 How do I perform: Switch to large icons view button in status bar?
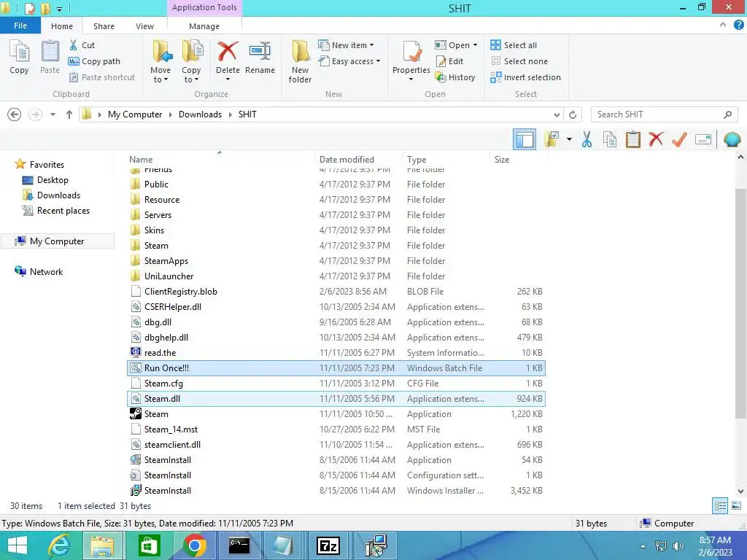click(x=736, y=506)
